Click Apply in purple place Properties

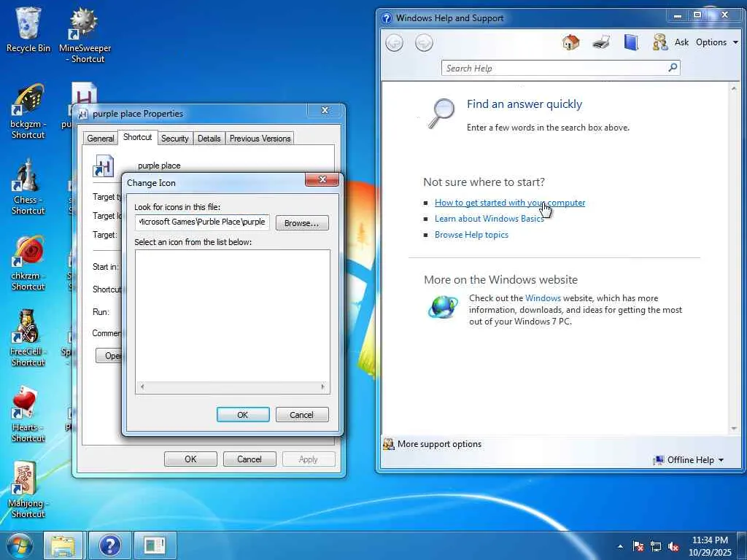(309, 459)
